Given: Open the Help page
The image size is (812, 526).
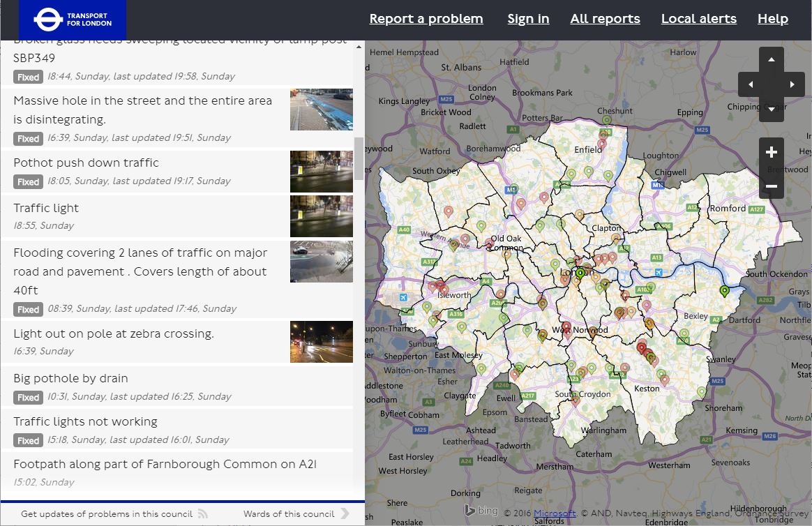Looking at the screenshot, I should [772, 19].
